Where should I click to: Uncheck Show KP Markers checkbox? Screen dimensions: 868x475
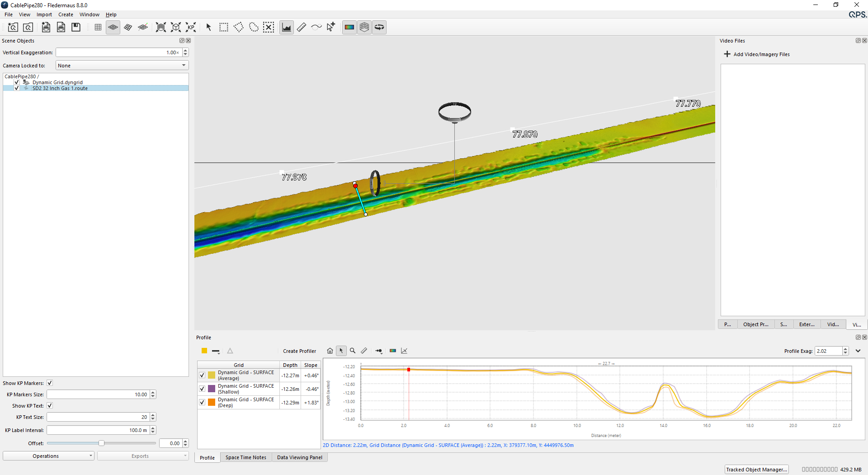pos(50,383)
